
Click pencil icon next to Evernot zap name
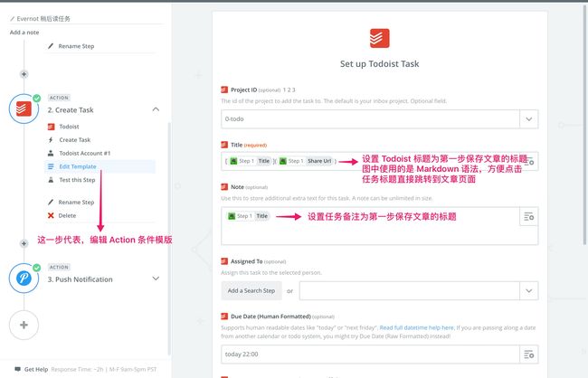pos(13,19)
